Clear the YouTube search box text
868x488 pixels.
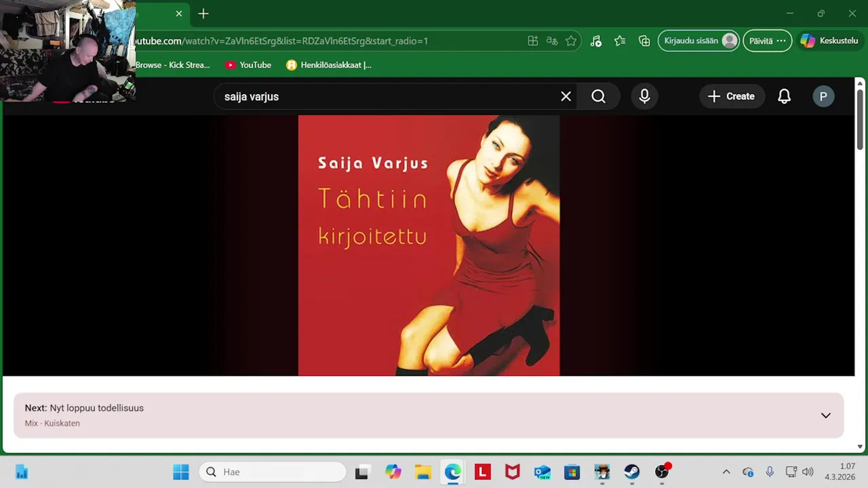pos(566,96)
